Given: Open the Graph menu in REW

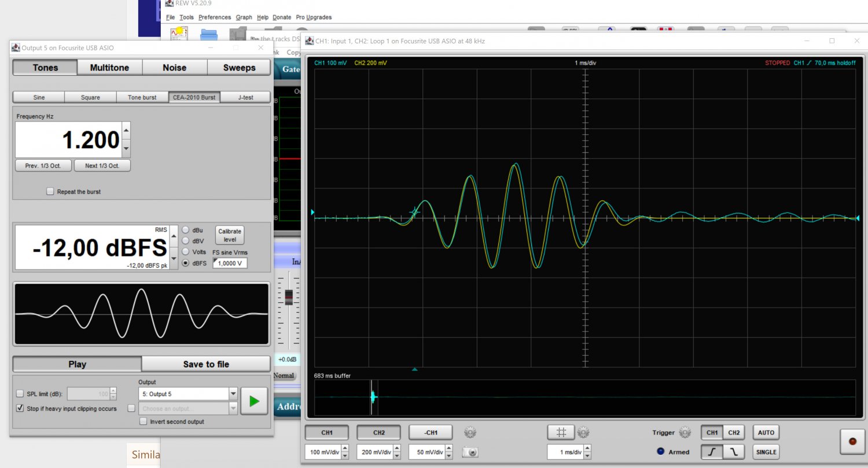Looking at the screenshot, I should click(x=244, y=17).
